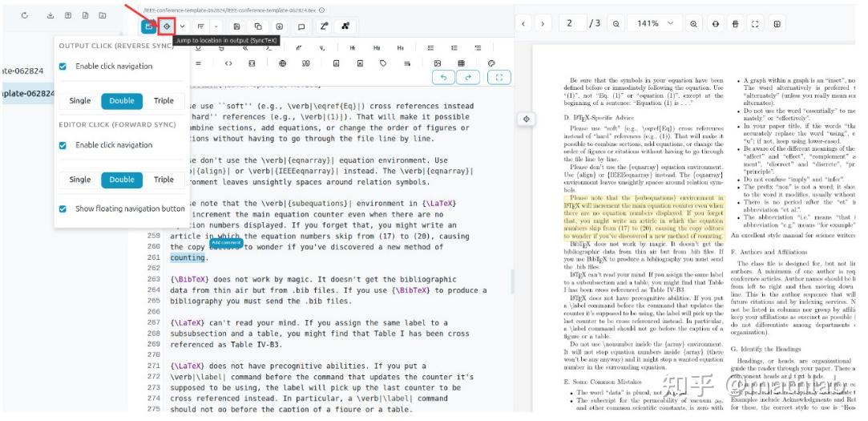Click the Add comment tooltip button

(x=226, y=243)
